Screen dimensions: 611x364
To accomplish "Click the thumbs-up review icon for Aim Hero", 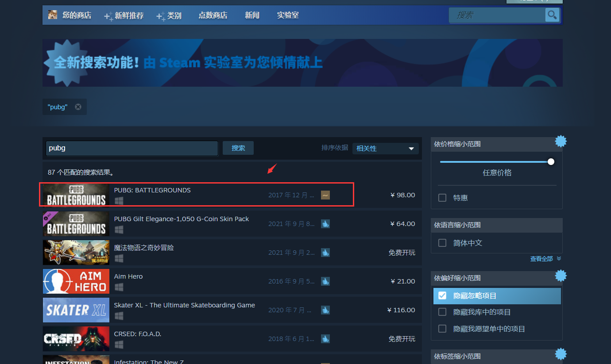I will [x=325, y=281].
